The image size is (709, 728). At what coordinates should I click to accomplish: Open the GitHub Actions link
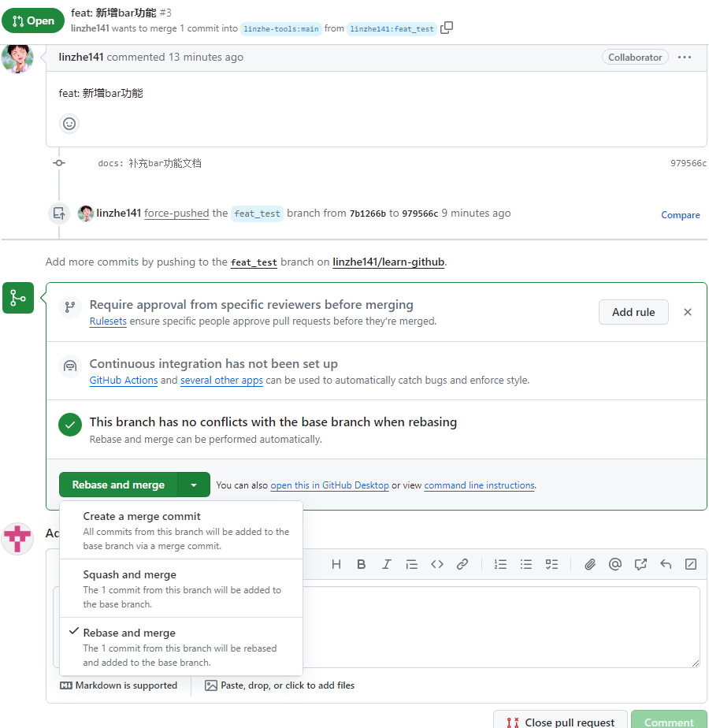point(124,381)
